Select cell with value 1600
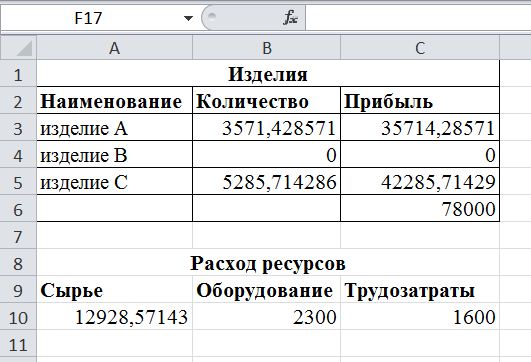 point(420,317)
